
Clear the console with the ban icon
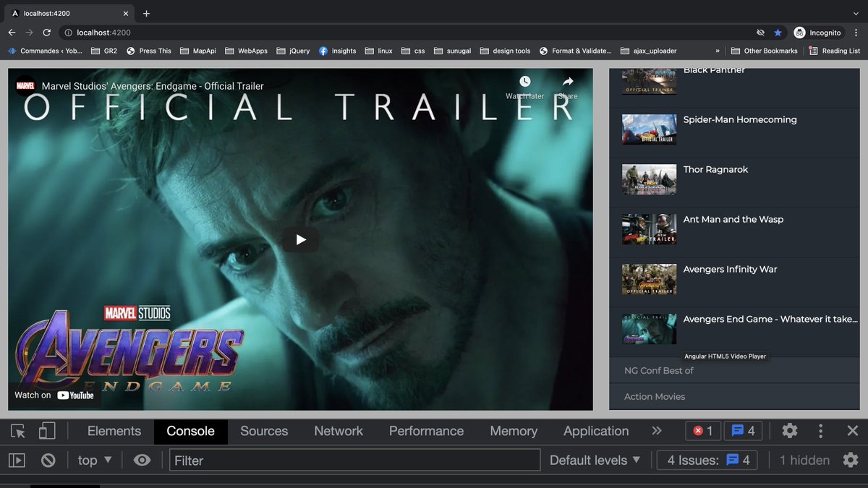pos(48,461)
